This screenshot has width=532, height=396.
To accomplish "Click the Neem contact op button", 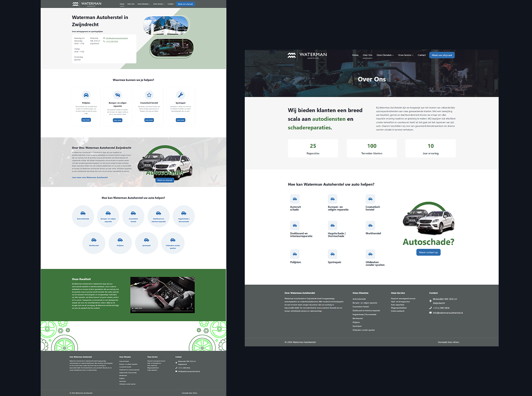I will 428,252.
